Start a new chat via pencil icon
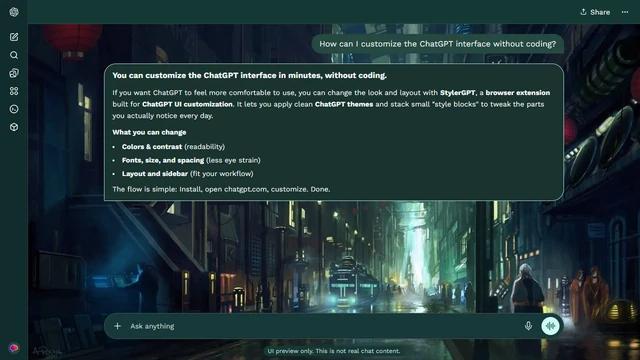The width and height of the screenshot is (640, 360). 14,37
